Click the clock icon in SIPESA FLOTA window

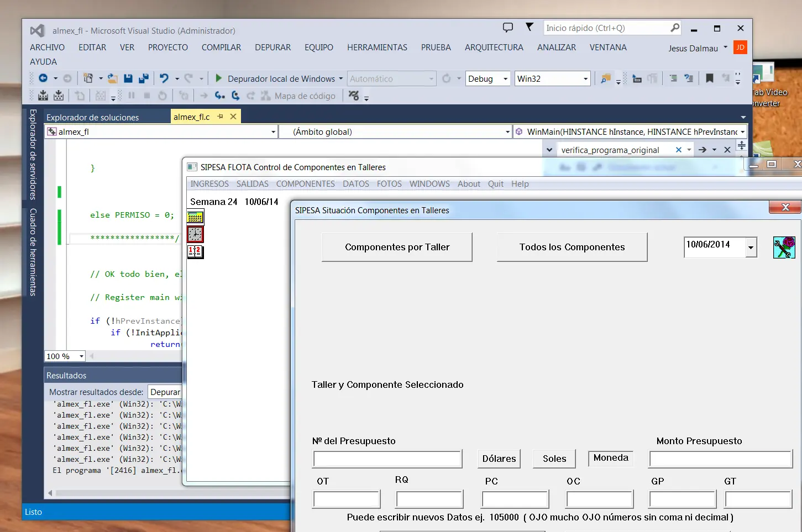195,234
